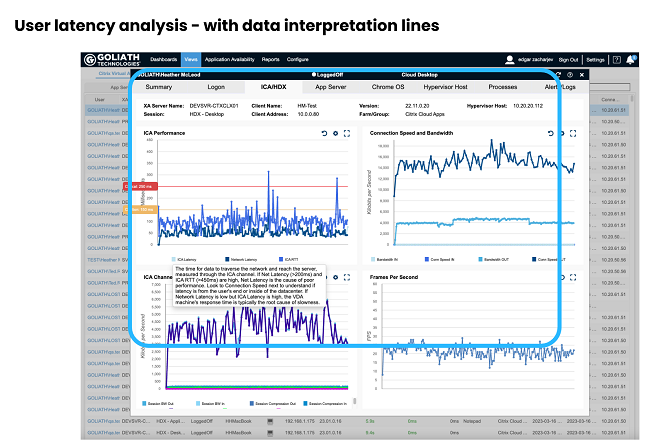The image size is (652, 440).
Task: Click the dialog's vertical scrollbar near the legend
Action: click(355, 401)
